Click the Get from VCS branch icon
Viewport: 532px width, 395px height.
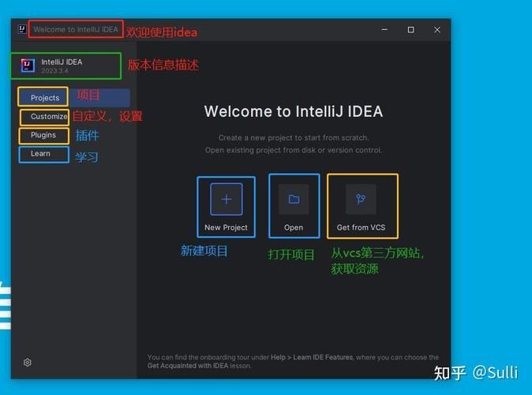[361, 199]
